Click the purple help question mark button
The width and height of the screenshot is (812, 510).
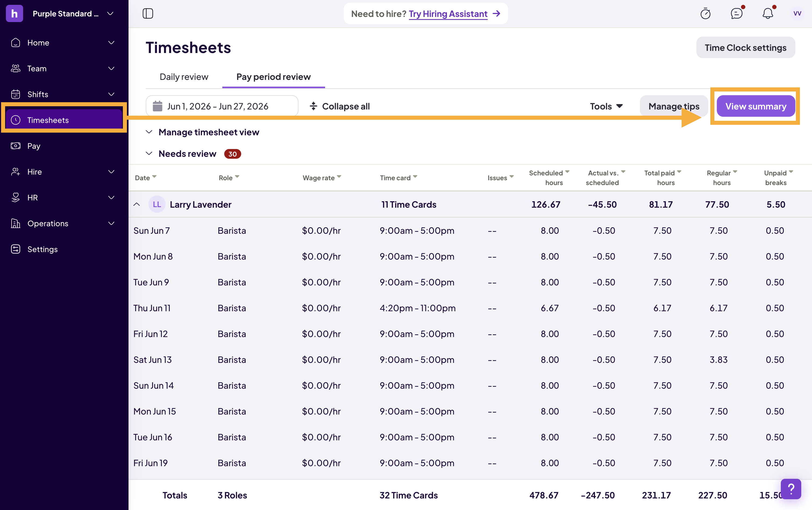(791, 489)
